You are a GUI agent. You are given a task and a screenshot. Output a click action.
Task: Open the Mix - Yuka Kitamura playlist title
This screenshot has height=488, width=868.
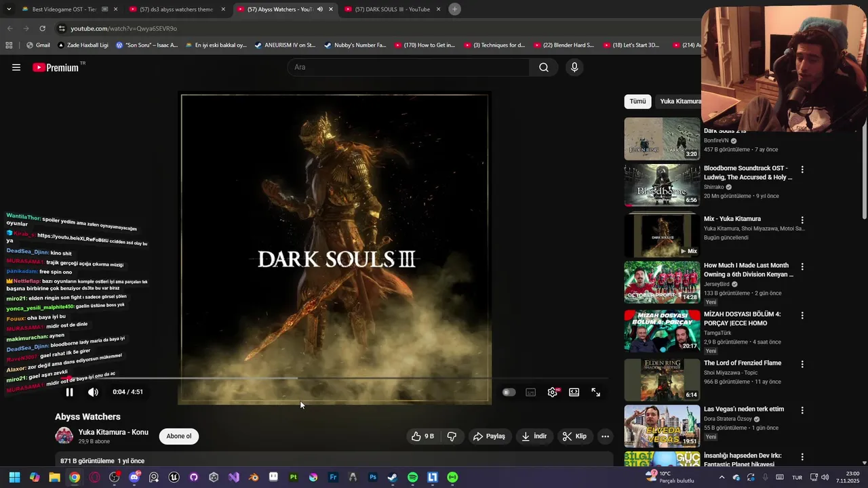click(732, 219)
